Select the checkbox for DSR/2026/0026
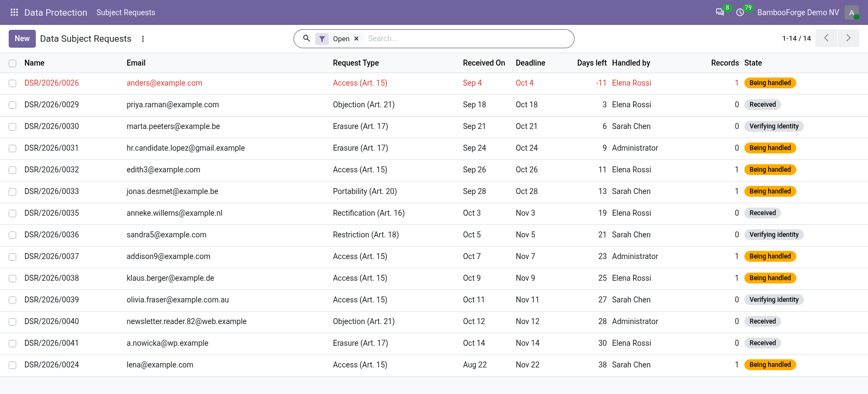Image resolution: width=868 pixels, height=394 pixels. pyautogui.click(x=12, y=83)
